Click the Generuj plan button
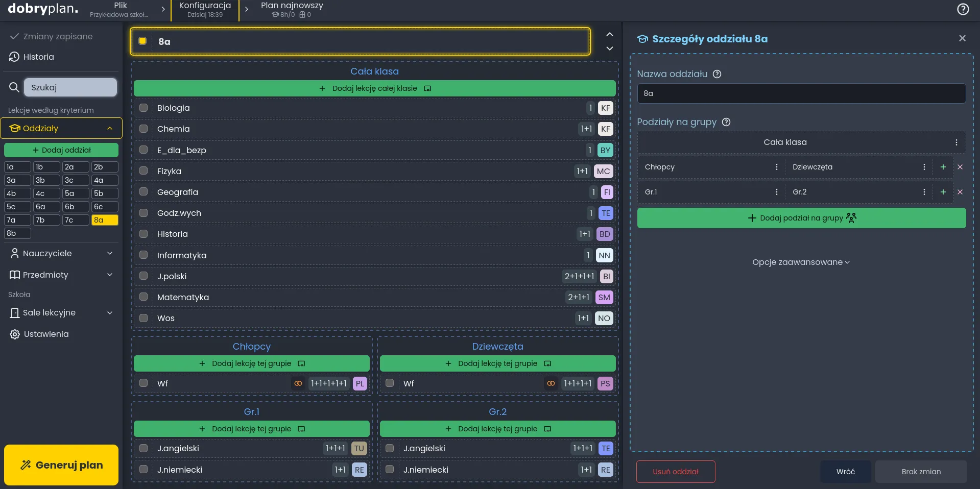Screen dimensions: 980x489 pyautogui.click(x=61, y=464)
